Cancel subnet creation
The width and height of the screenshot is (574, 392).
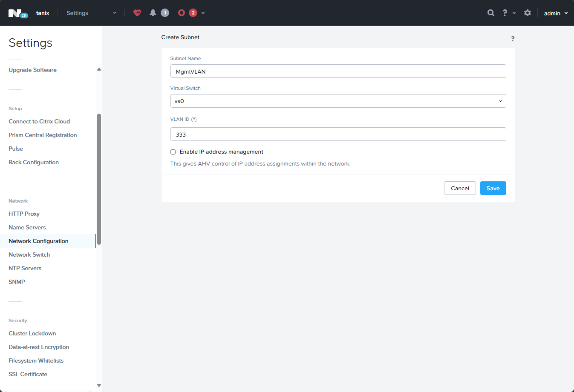click(x=460, y=188)
